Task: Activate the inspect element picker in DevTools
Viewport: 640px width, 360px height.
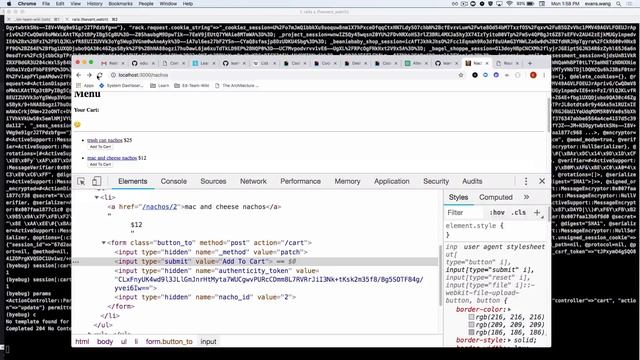Action: pos(81,181)
